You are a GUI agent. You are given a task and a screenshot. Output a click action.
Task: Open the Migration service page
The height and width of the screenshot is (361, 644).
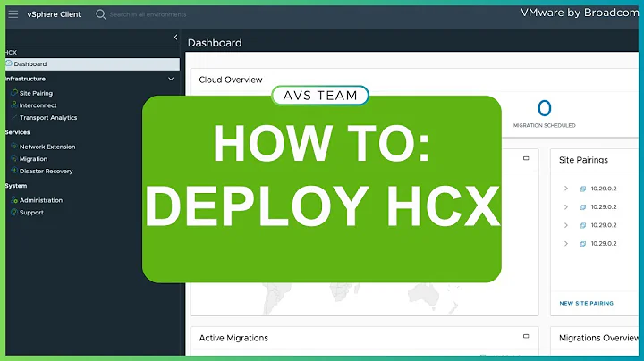[x=34, y=159]
